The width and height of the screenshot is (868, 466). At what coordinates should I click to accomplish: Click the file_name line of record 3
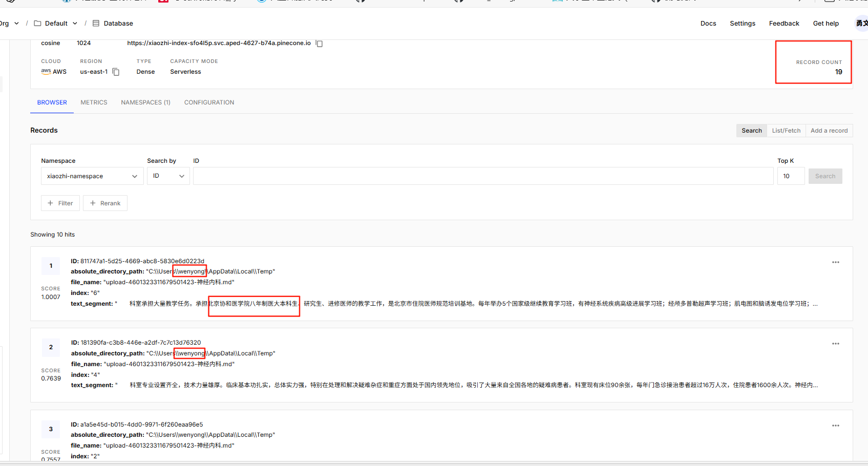(x=153, y=446)
